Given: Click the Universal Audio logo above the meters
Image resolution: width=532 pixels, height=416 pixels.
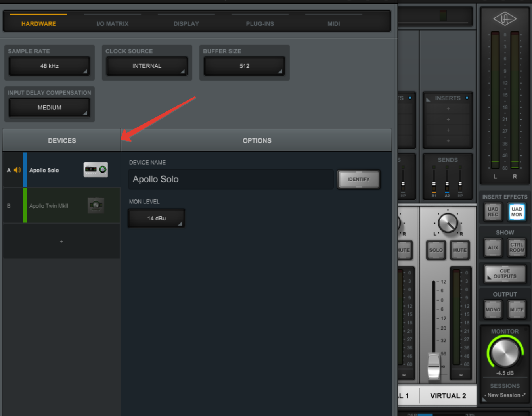Looking at the screenshot, I should tap(505, 19).
